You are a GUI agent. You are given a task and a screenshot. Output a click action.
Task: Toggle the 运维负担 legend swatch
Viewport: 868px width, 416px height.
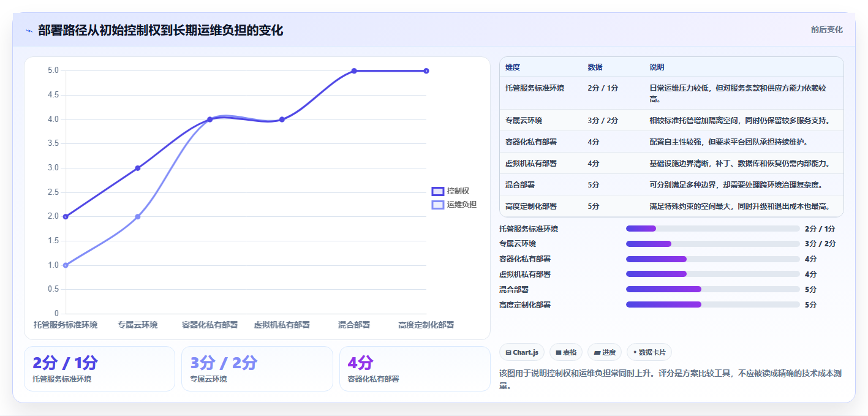tap(438, 205)
